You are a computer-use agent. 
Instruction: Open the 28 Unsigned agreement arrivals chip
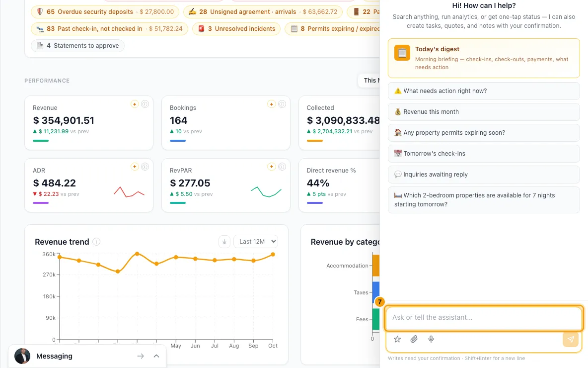click(x=263, y=11)
